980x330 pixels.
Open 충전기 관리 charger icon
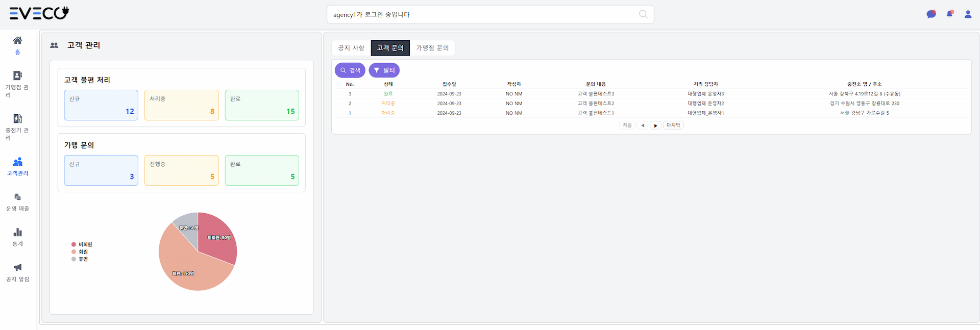click(17, 119)
